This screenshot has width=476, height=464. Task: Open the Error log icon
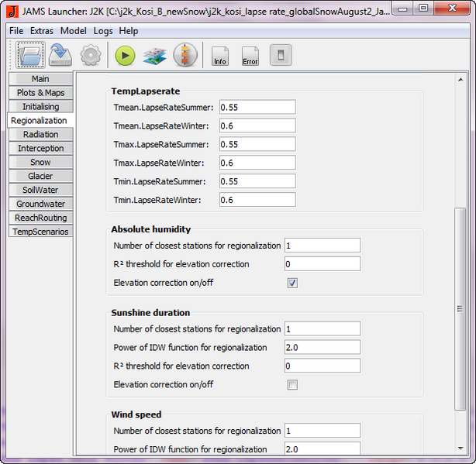point(250,56)
